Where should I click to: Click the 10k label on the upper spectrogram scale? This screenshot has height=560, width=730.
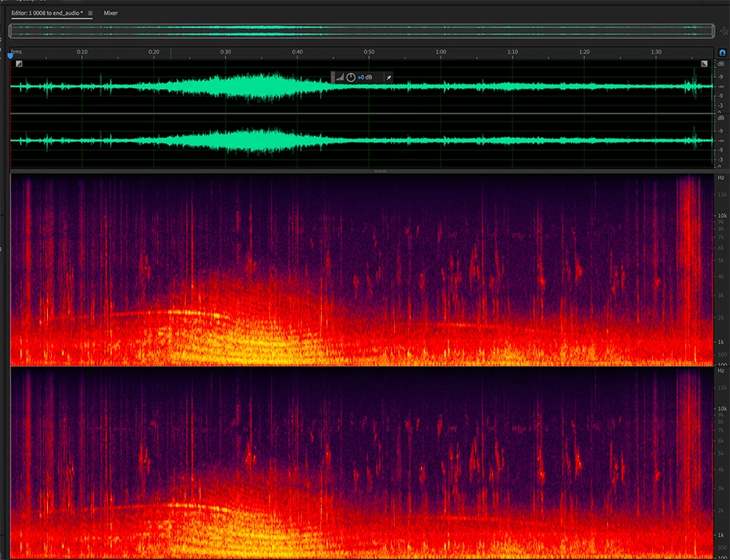[x=721, y=216]
